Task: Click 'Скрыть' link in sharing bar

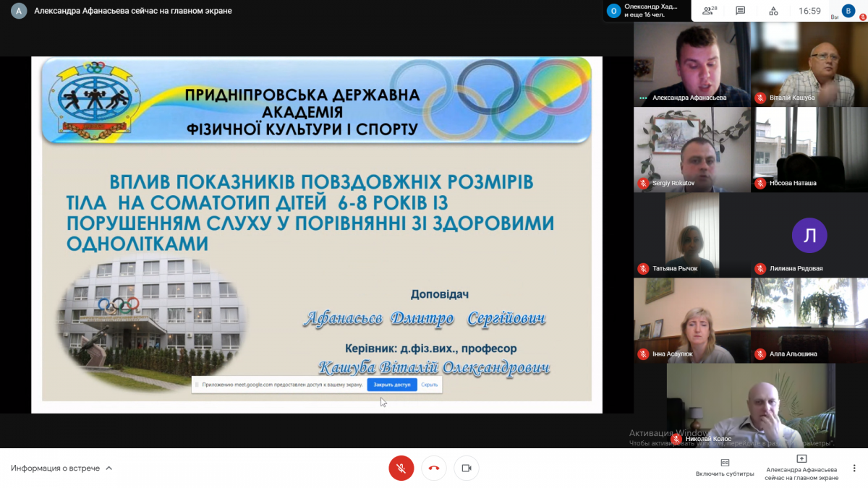Action: (430, 385)
